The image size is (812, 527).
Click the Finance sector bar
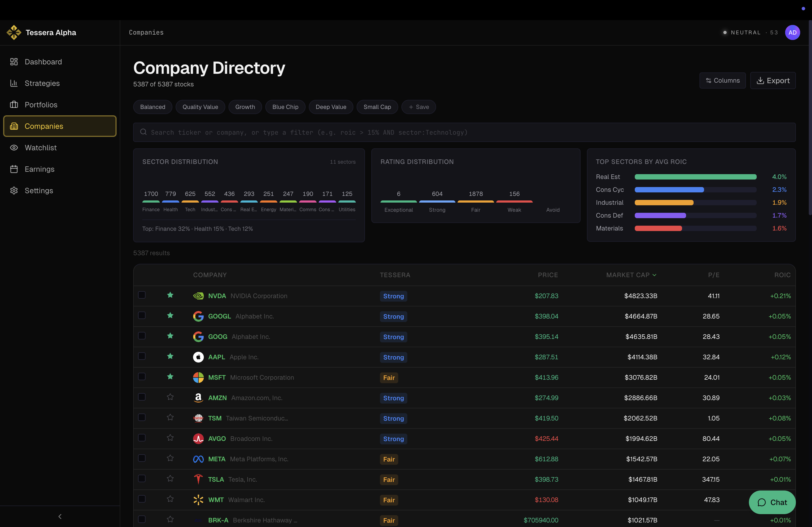pyautogui.click(x=151, y=202)
